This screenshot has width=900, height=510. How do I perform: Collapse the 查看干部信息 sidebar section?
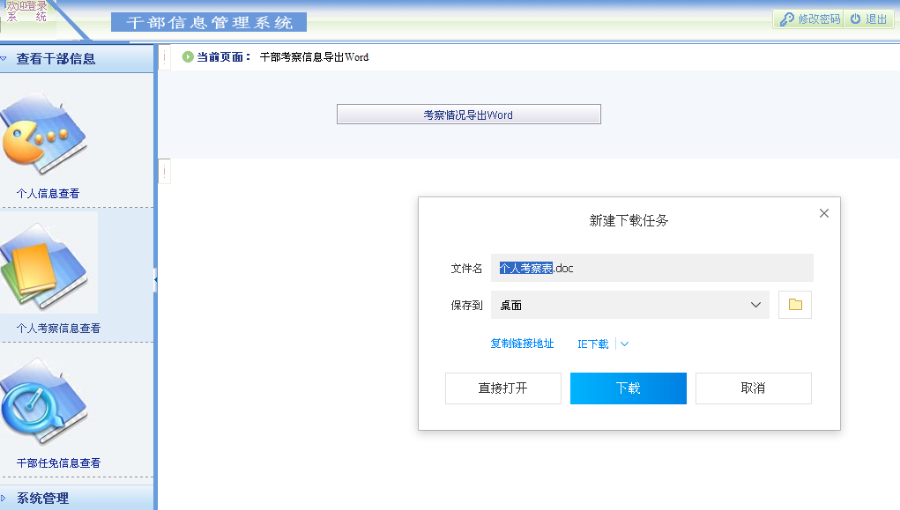pos(76,59)
